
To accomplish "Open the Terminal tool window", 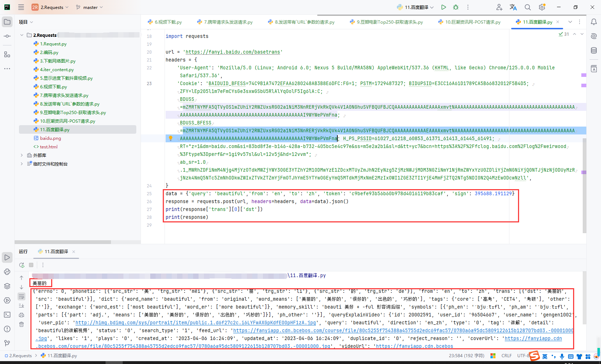I will click(7, 315).
